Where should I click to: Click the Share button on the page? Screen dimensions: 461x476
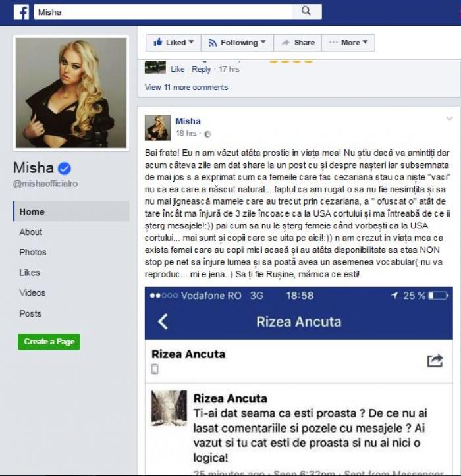point(298,43)
